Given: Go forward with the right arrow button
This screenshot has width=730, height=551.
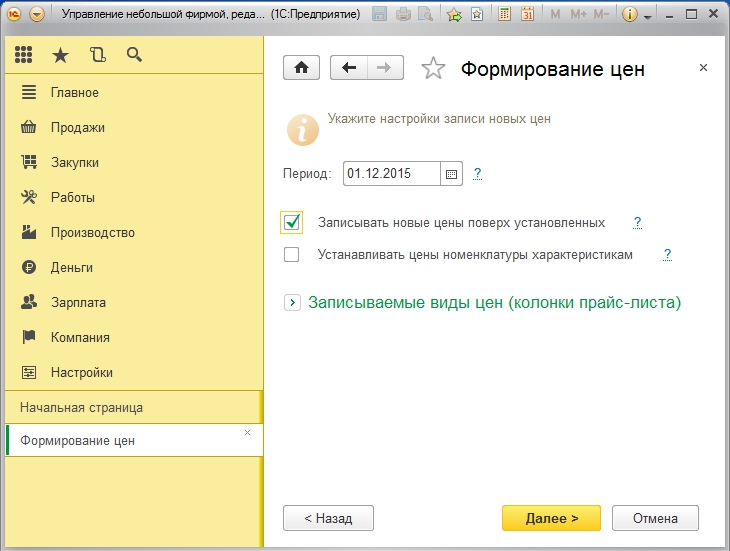Looking at the screenshot, I should [385, 67].
